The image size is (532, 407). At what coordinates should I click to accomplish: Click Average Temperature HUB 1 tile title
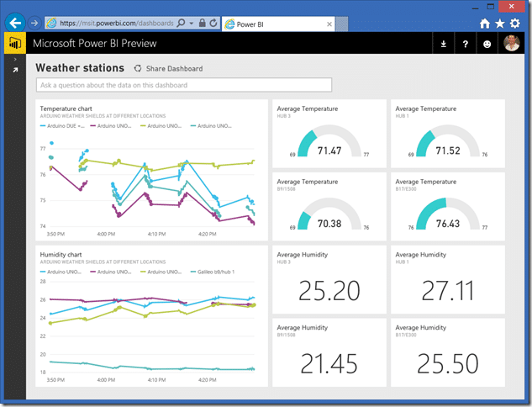426,108
